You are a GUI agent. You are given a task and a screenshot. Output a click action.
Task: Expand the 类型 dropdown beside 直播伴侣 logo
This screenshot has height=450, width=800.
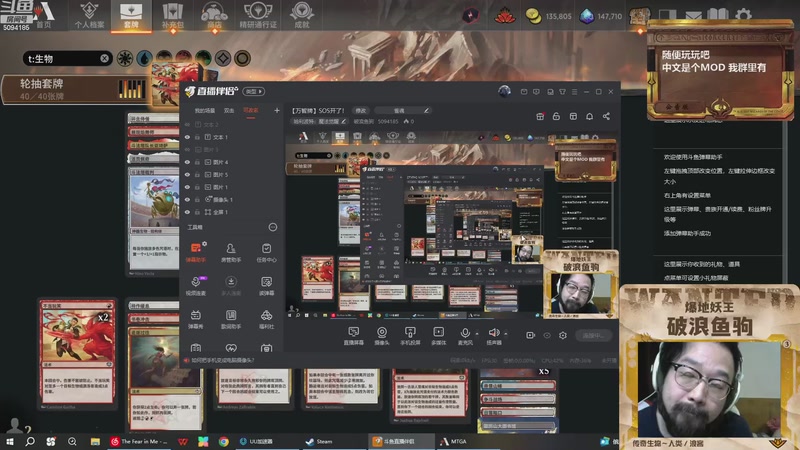tap(254, 91)
